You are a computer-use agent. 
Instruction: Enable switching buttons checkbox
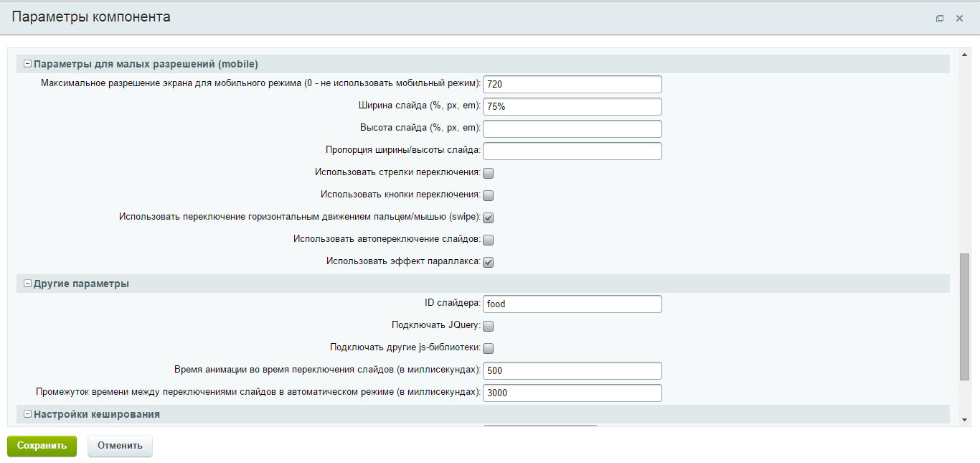point(489,195)
